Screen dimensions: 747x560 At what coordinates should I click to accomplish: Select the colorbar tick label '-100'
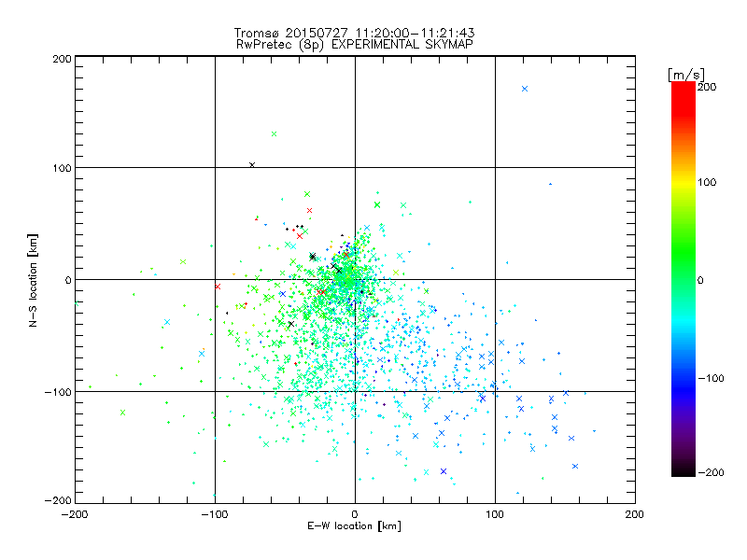click(711, 378)
